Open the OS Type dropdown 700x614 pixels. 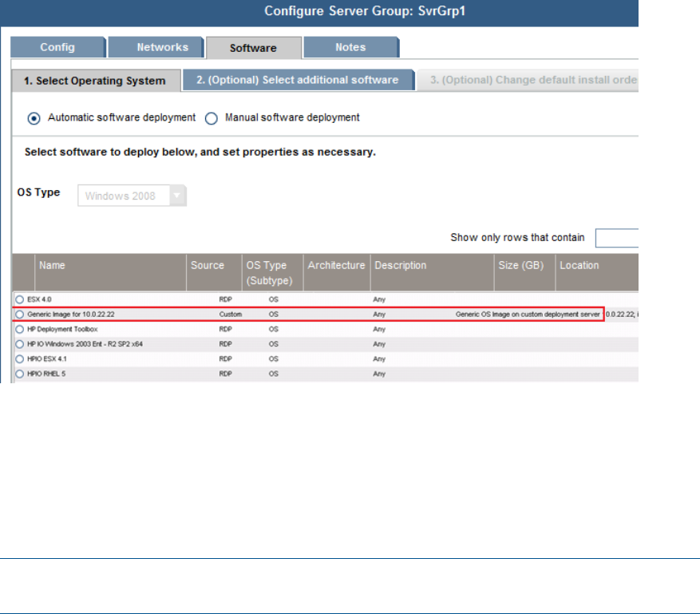pos(177,196)
